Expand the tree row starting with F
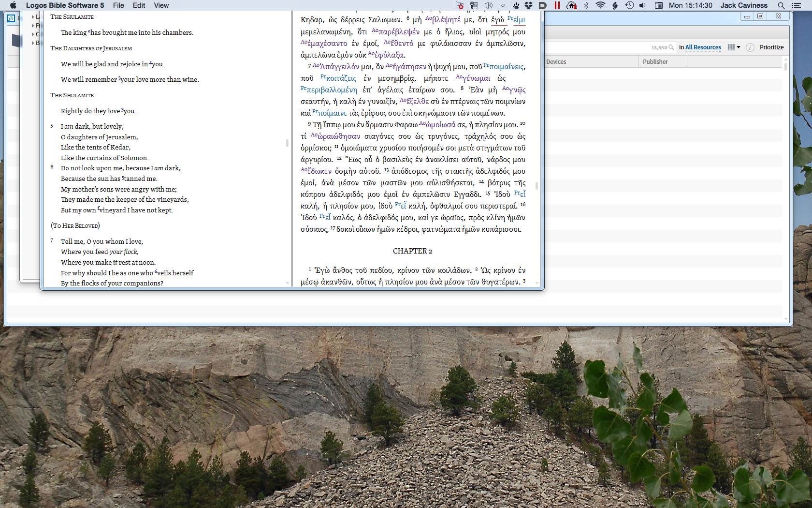812x508 pixels. (x=33, y=26)
